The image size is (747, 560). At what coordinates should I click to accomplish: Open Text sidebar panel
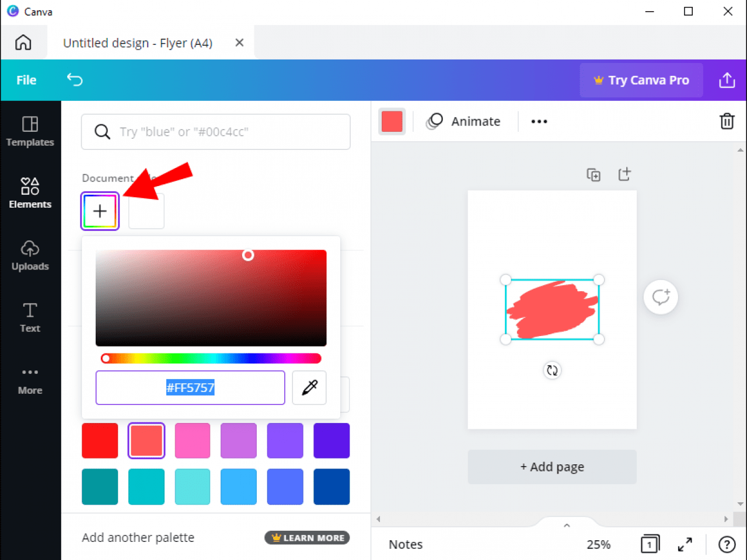(30, 318)
